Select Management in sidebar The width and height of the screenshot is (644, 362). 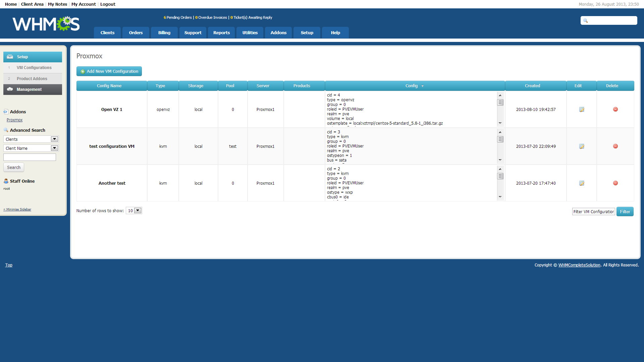click(33, 89)
